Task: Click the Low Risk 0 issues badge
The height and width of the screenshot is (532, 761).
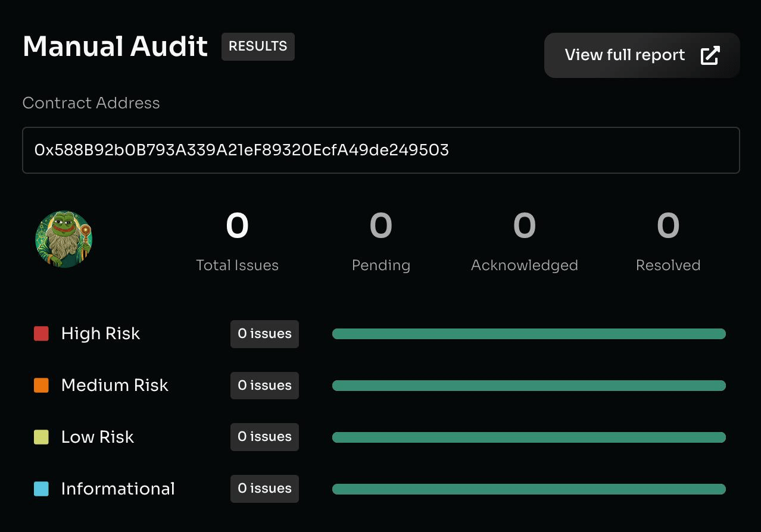Action: (x=264, y=437)
